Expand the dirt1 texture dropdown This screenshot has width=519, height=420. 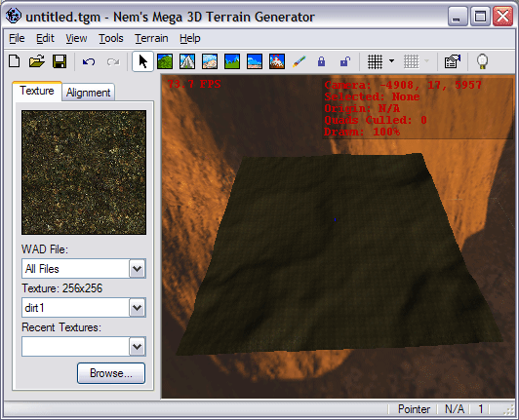click(x=138, y=308)
